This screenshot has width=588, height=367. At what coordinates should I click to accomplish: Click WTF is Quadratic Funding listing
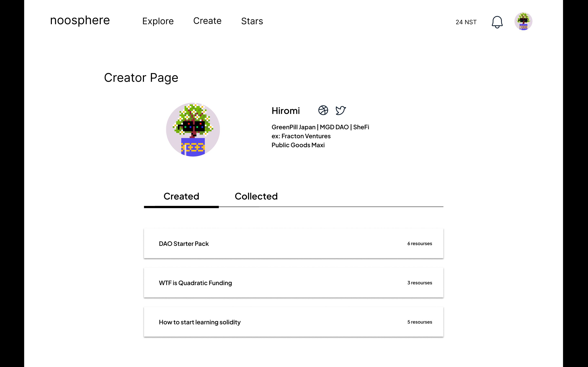point(293,282)
